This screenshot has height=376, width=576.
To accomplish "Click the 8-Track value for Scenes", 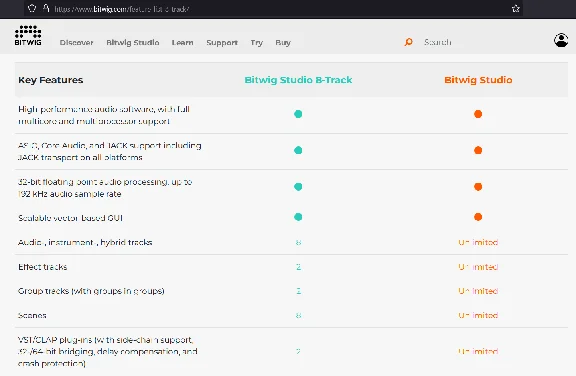I will pos(298,315).
